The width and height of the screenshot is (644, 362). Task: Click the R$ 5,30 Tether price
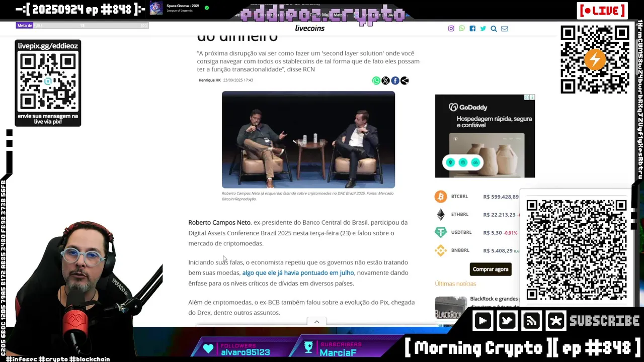[x=493, y=233]
